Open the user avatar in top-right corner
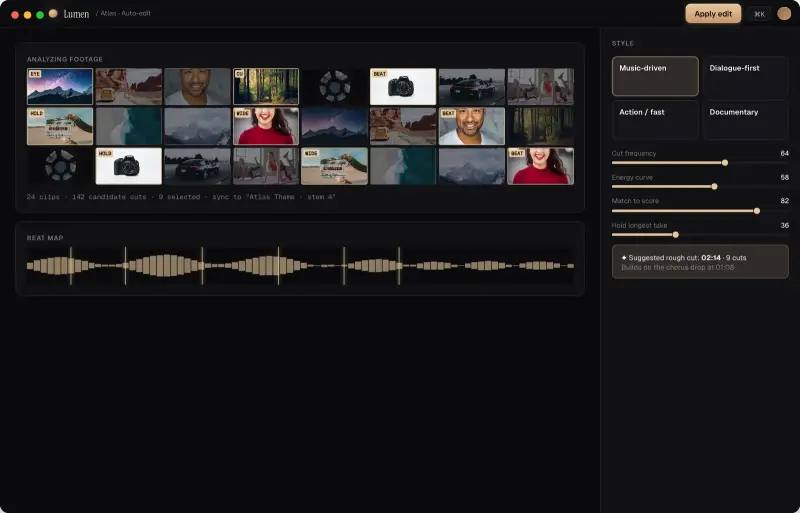Screen dimensions: 800x513 (784, 14)
